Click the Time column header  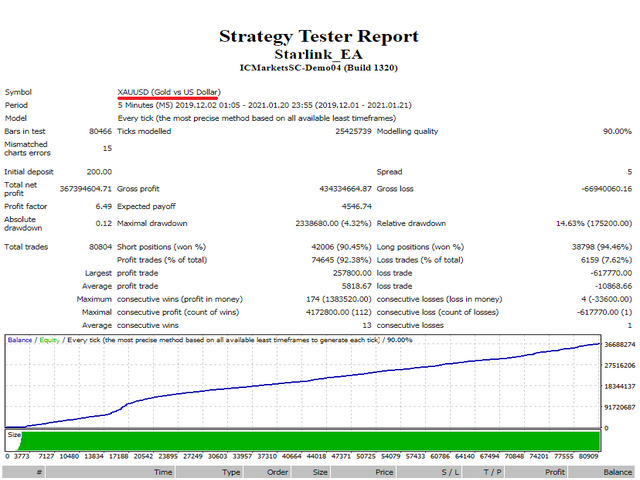coord(163,471)
